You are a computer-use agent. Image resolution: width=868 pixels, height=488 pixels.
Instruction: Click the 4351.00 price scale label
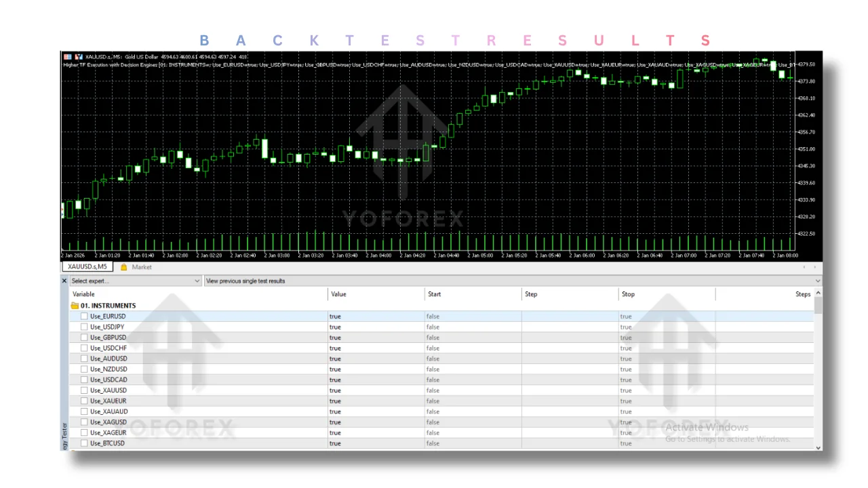point(807,149)
